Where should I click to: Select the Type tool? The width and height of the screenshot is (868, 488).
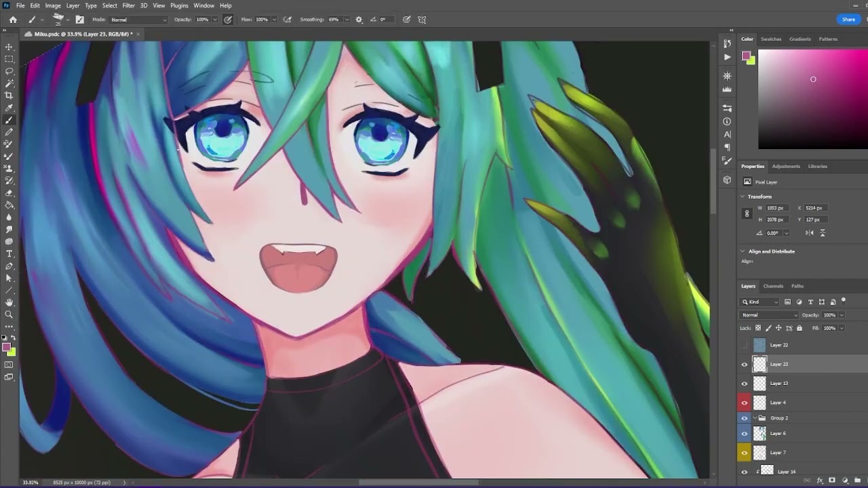9,253
